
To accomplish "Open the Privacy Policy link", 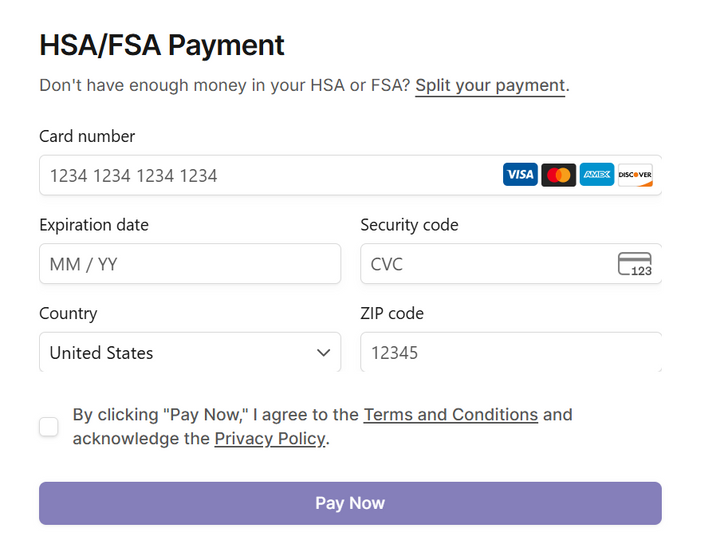I will [269, 439].
